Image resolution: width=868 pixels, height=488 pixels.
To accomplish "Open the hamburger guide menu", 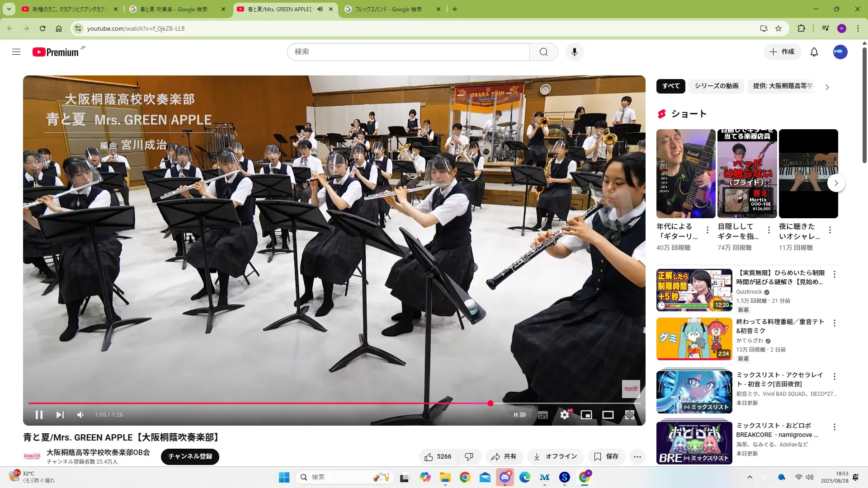I will 16,52.
